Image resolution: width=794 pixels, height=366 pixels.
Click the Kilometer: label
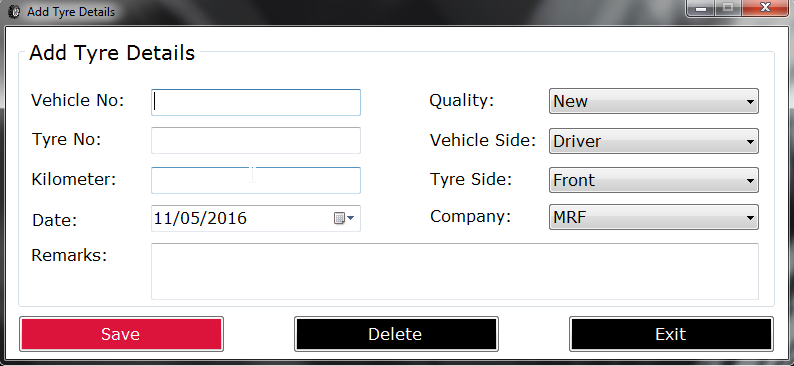74,179
